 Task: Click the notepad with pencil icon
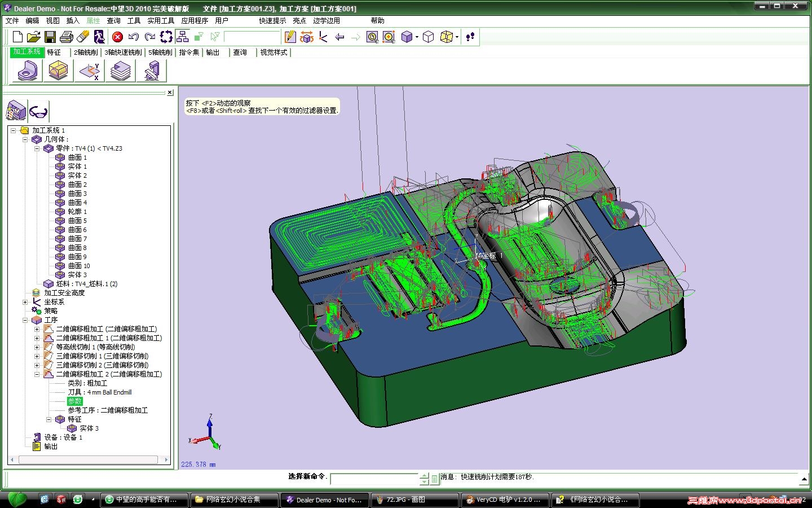click(x=290, y=37)
